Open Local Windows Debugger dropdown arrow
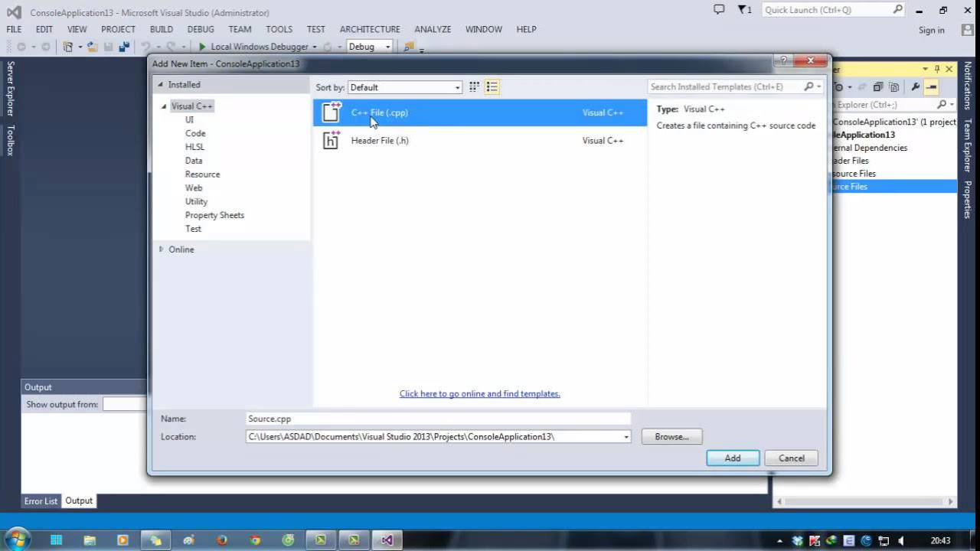This screenshot has height=551, width=980. [314, 47]
